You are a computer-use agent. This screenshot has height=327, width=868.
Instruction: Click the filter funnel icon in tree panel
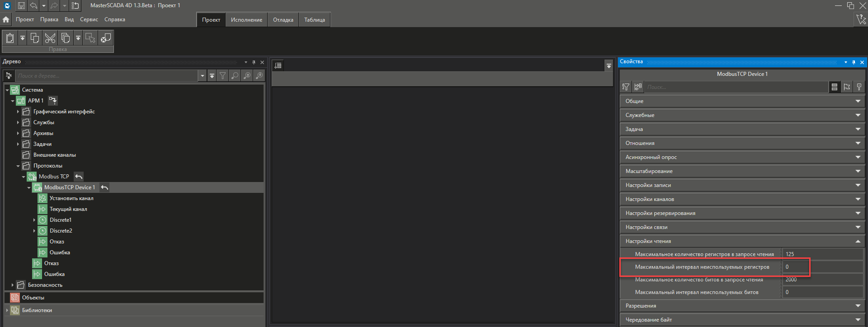tap(223, 75)
